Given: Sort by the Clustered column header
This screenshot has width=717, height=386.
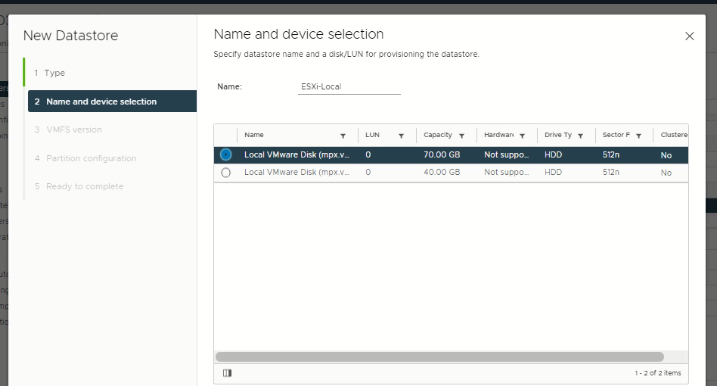Looking at the screenshot, I should coord(674,134).
